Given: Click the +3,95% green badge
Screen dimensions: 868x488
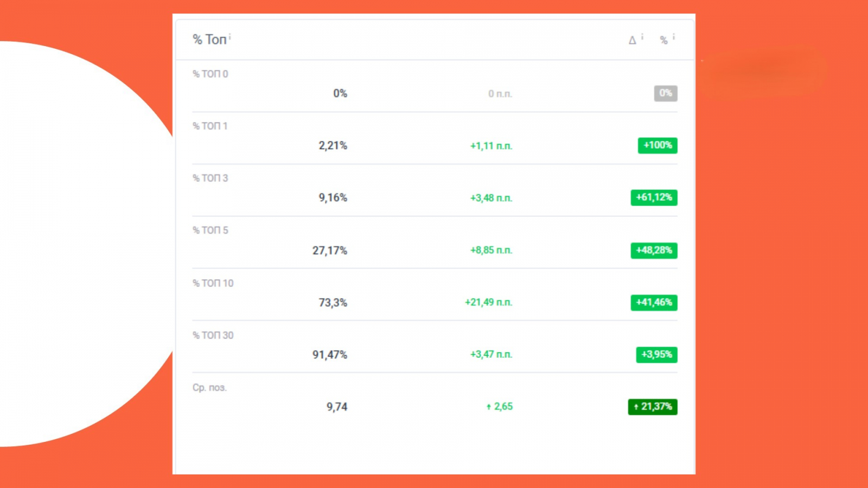Looking at the screenshot, I should [656, 355].
